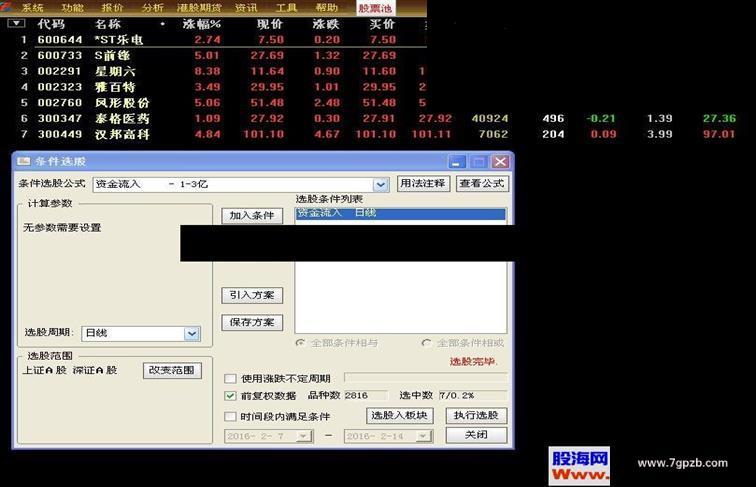
Task: Switch to the 股票池 tab
Action: (376, 8)
